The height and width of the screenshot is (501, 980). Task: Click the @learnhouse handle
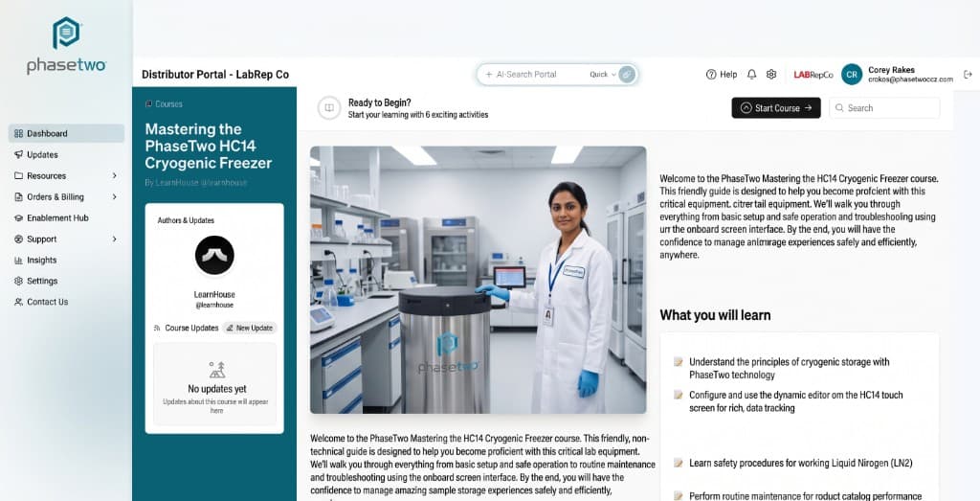(x=214, y=305)
